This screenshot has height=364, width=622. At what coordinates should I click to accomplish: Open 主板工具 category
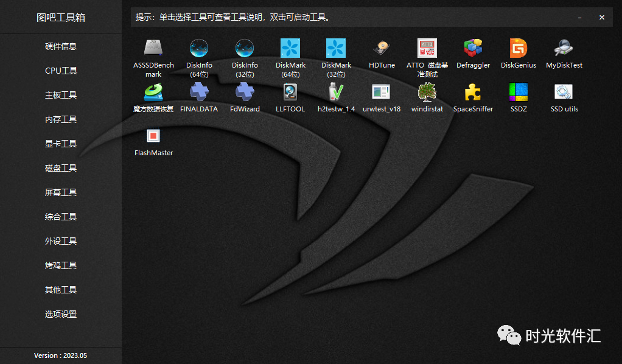(x=61, y=95)
